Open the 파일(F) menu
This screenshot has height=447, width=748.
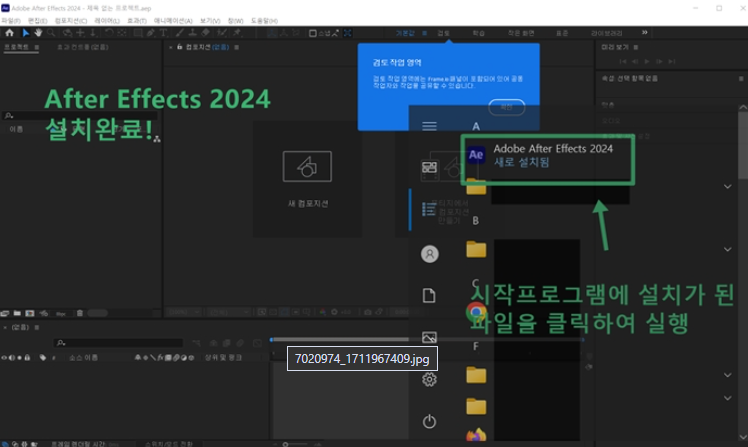tap(11, 20)
